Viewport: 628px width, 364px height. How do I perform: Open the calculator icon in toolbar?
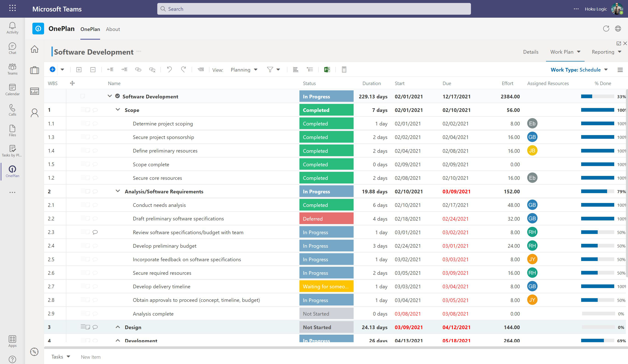click(344, 69)
